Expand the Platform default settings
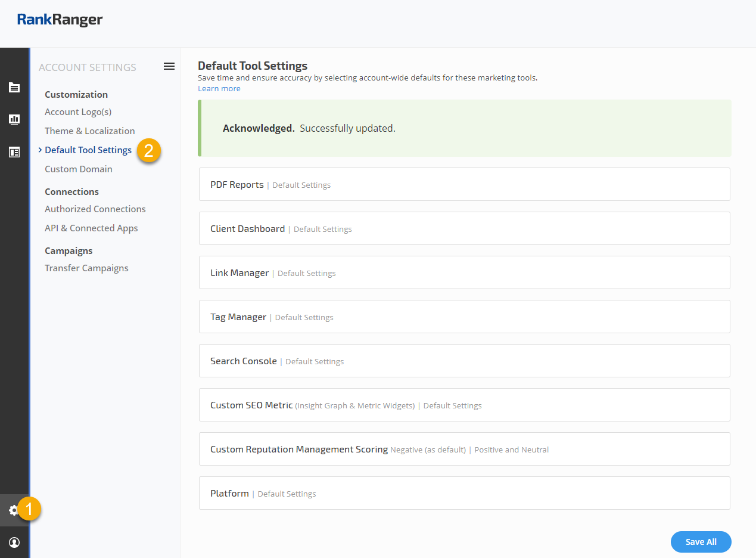Image resolution: width=756 pixels, height=558 pixels. click(464, 494)
